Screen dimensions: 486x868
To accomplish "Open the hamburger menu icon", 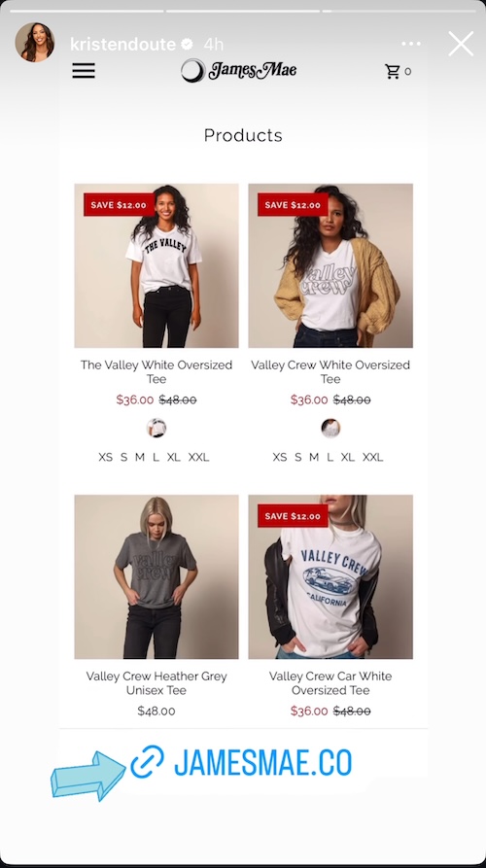I will click(x=84, y=71).
